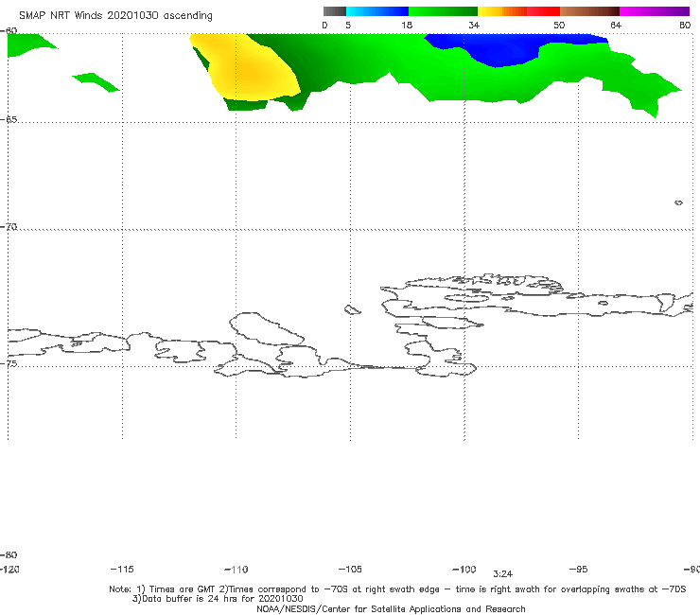Click the 'Data buffer is 24 hrs' note
The height and width of the screenshot is (615, 700).
point(218,599)
